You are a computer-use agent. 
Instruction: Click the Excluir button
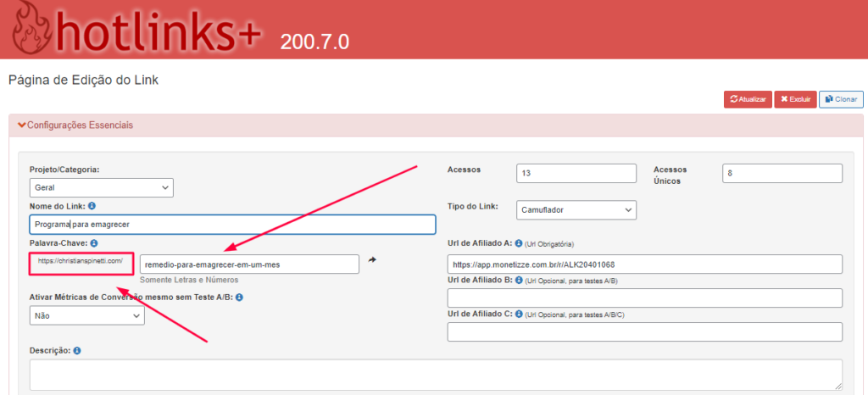[x=795, y=99]
